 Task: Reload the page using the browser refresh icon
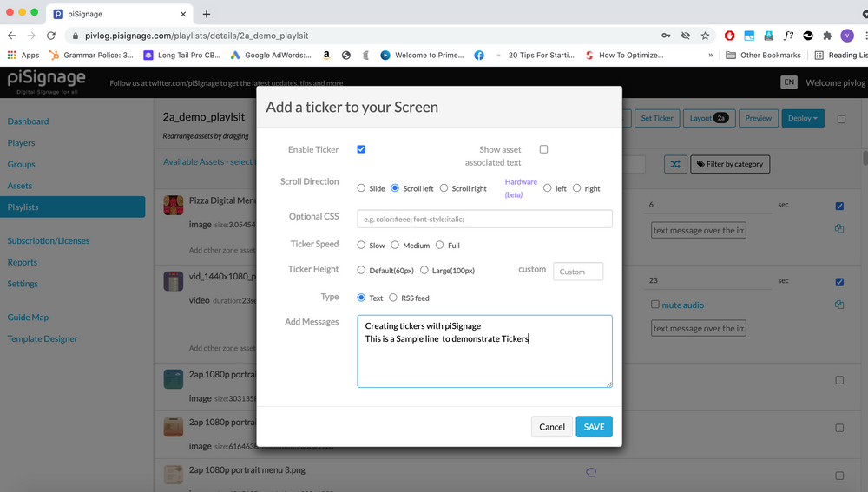click(51, 36)
